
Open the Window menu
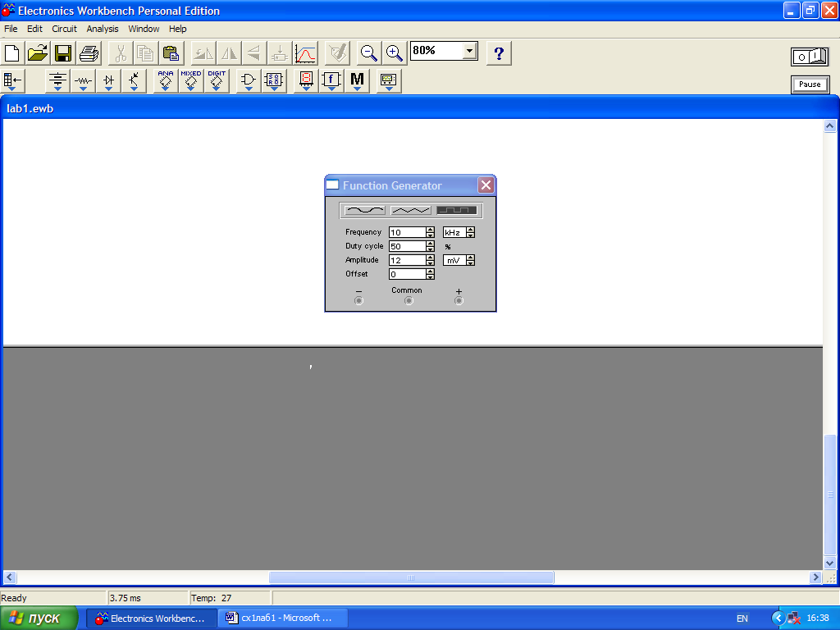(x=144, y=29)
